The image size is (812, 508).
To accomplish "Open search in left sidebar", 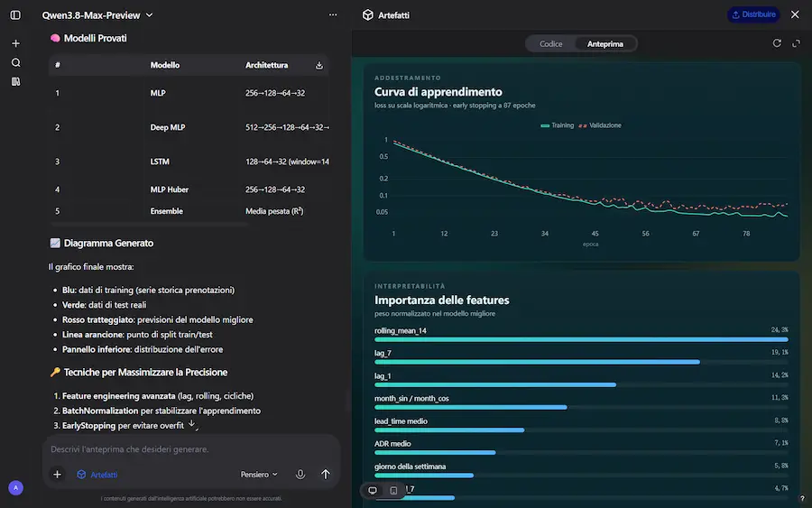I will coord(15,62).
